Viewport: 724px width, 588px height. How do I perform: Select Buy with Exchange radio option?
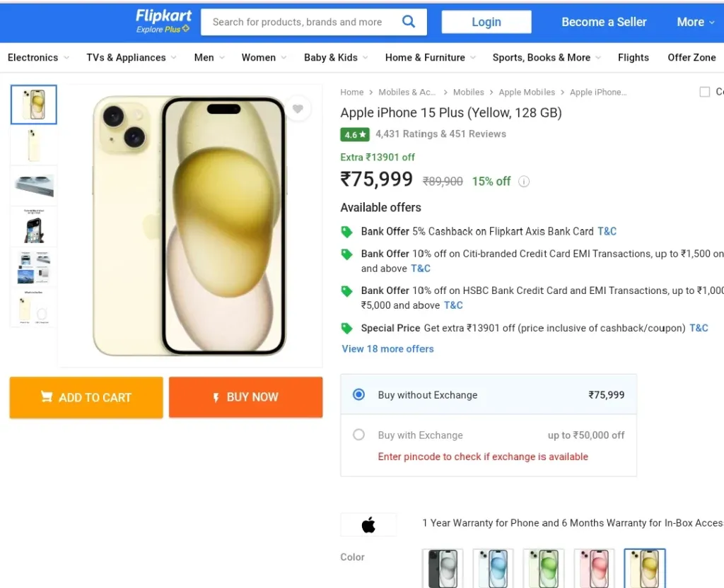(358, 435)
